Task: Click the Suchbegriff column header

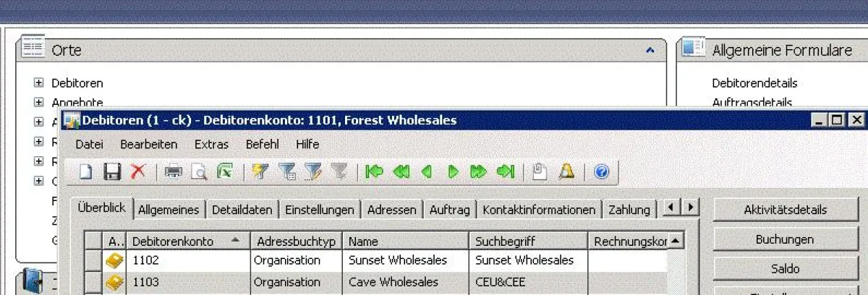Action: [529, 241]
